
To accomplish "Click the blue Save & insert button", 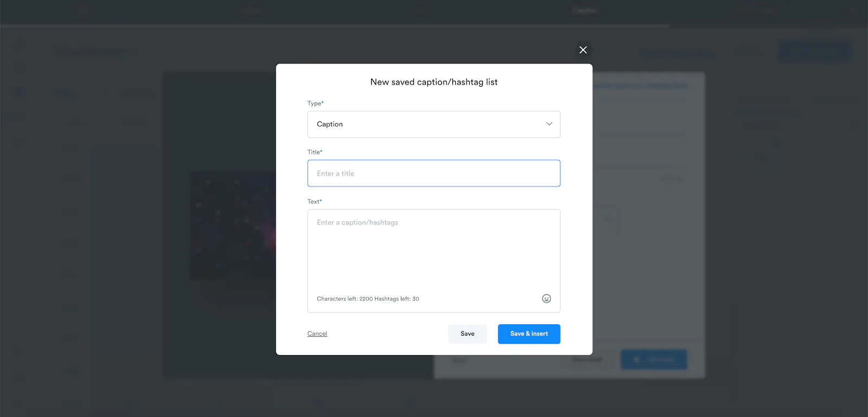I will pos(529,334).
